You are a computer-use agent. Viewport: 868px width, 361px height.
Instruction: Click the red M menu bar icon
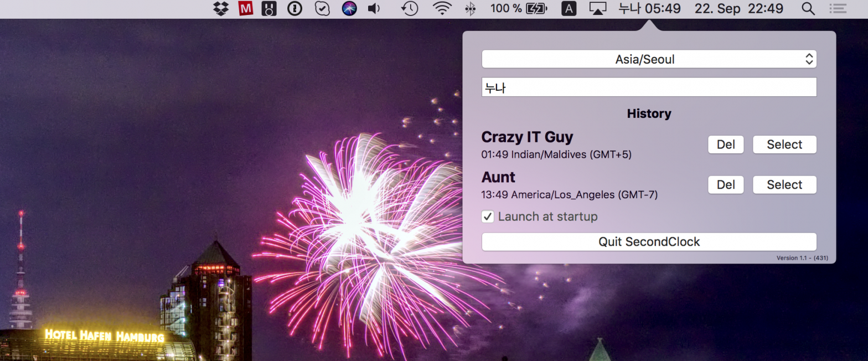click(245, 8)
